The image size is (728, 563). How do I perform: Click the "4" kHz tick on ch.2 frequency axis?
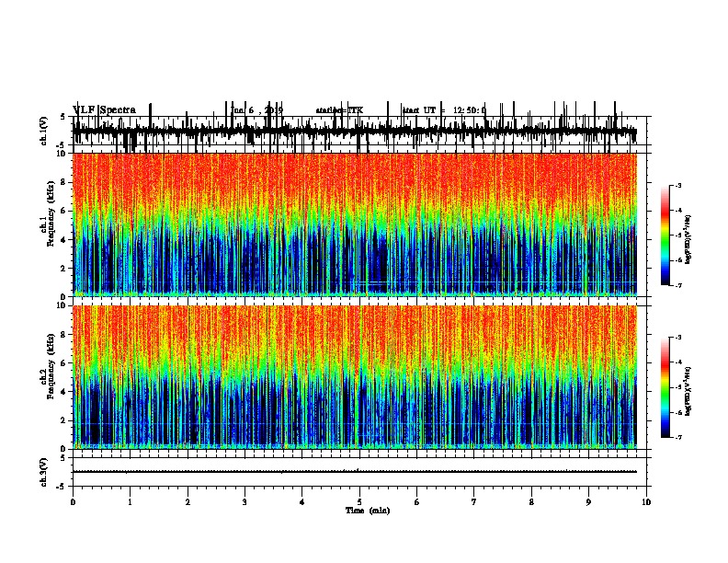tap(64, 392)
